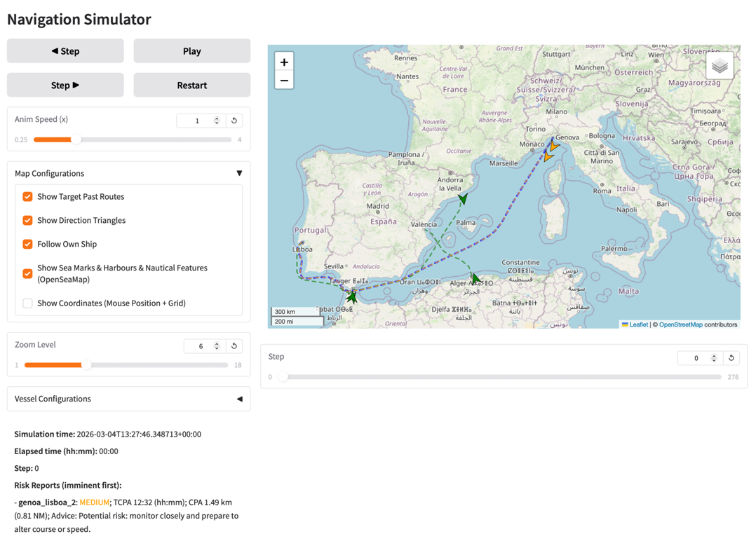Toggle Show Direction Triangles checkbox

click(27, 220)
